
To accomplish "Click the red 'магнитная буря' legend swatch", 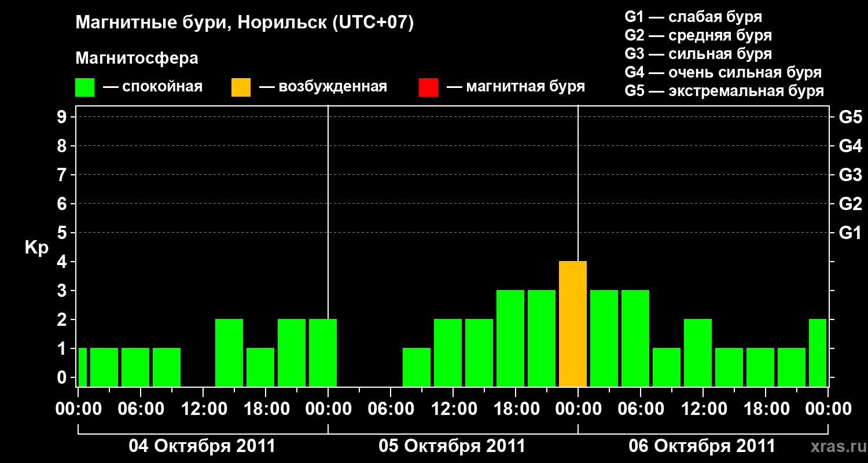I will tap(429, 87).
